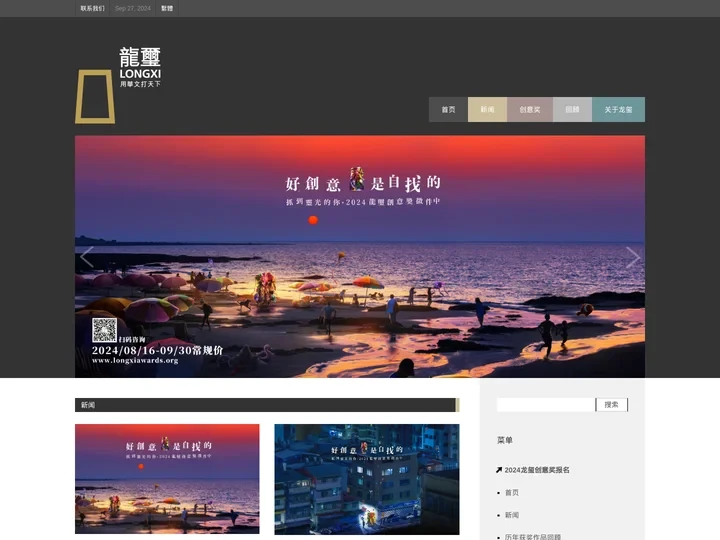Open the 2024龙玺创意奖报名 sidebar link

click(x=537, y=470)
